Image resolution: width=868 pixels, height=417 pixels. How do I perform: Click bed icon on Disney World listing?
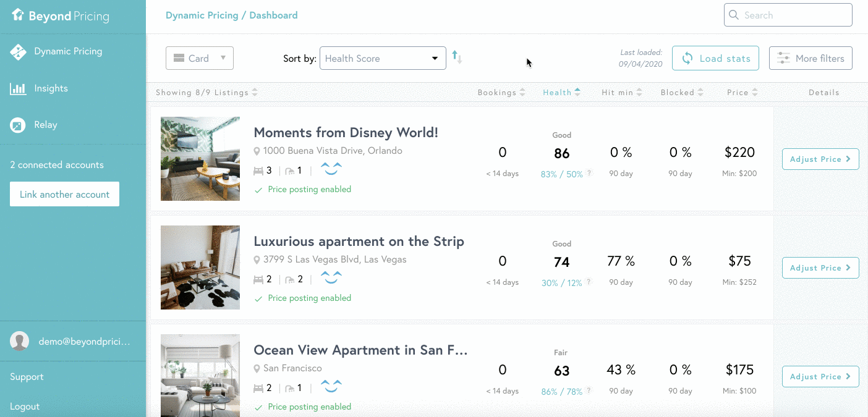click(258, 171)
